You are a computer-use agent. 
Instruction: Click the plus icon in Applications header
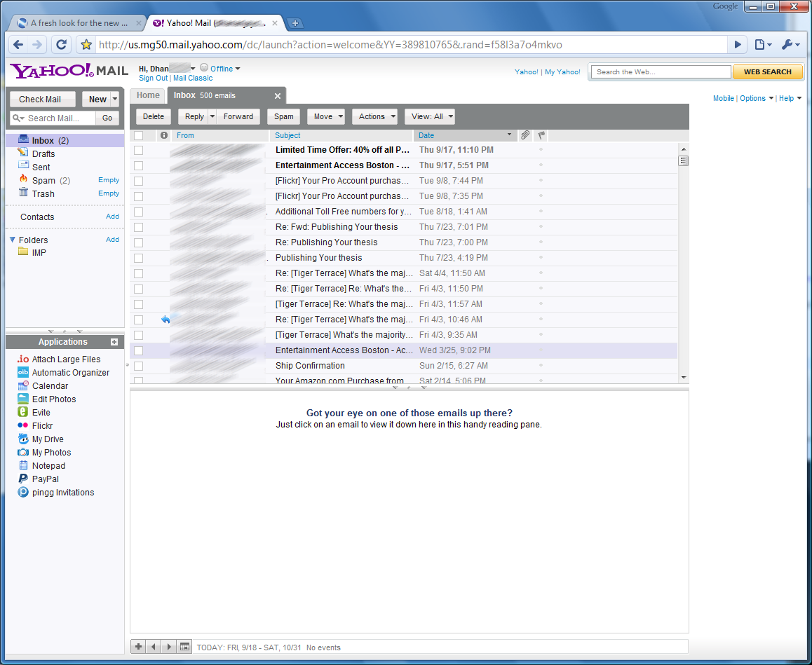[x=114, y=342]
